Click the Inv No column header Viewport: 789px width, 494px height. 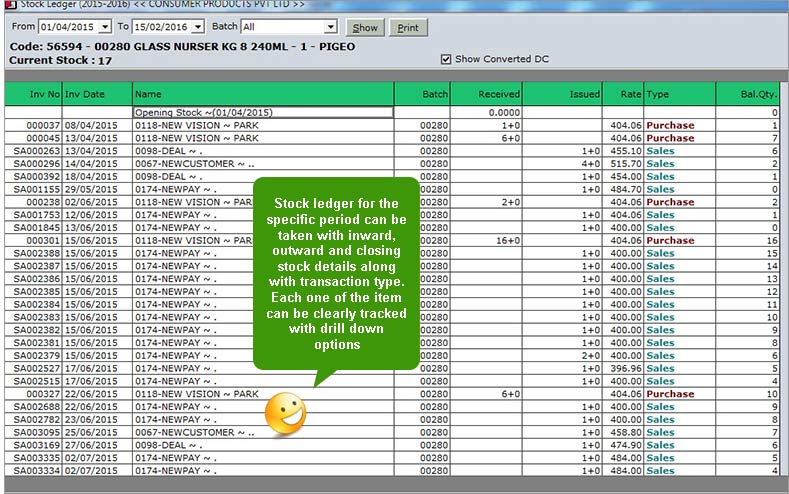[x=33, y=94]
